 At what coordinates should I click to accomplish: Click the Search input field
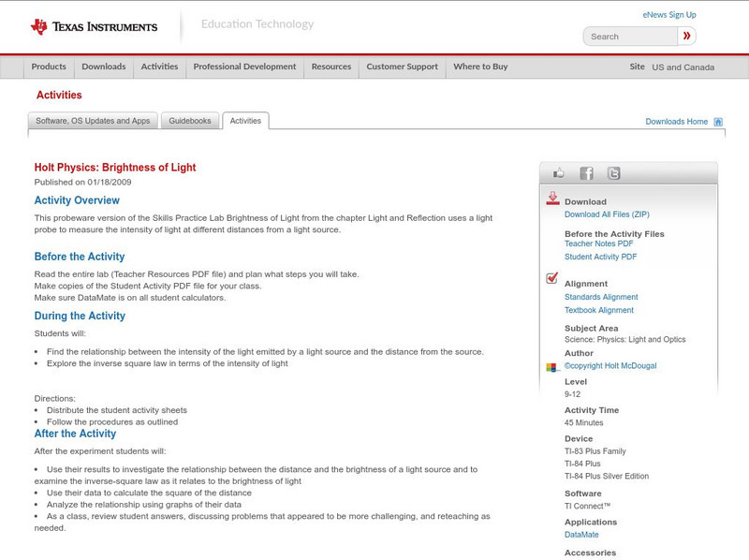[630, 37]
